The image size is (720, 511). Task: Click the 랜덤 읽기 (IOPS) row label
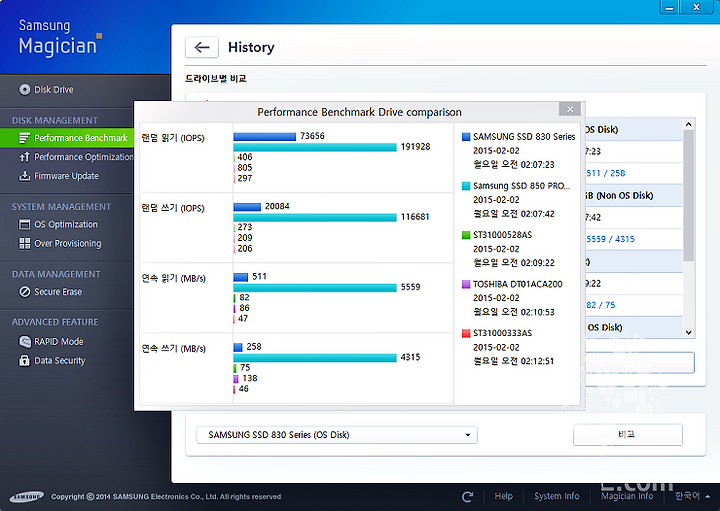coord(173,138)
